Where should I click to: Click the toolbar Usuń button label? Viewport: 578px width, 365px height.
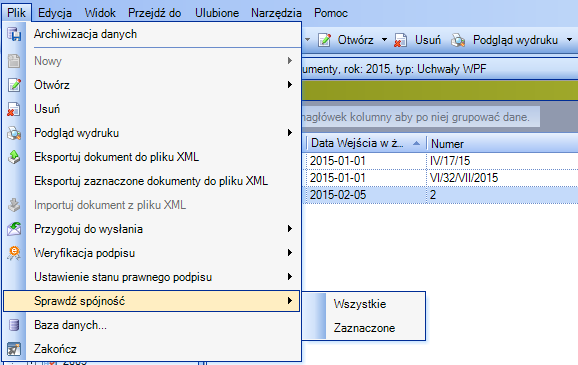point(428,40)
